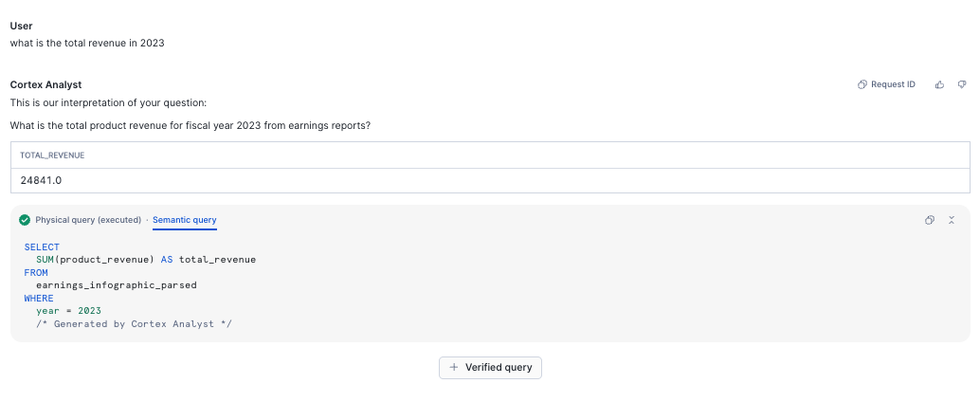Image resolution: width=980 pixels, height=402 pixels.
Task: Select the 24841.0 result cell
Action: click(42, 180)
